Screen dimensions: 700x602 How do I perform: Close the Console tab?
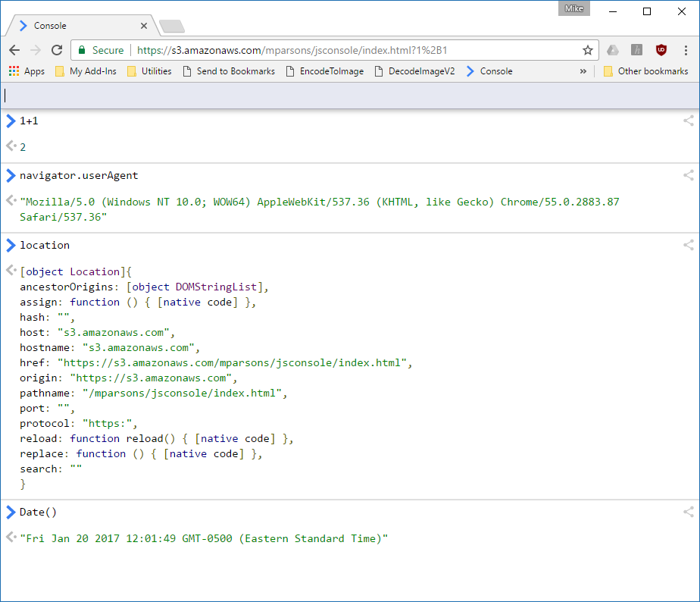tap(144, 26)
